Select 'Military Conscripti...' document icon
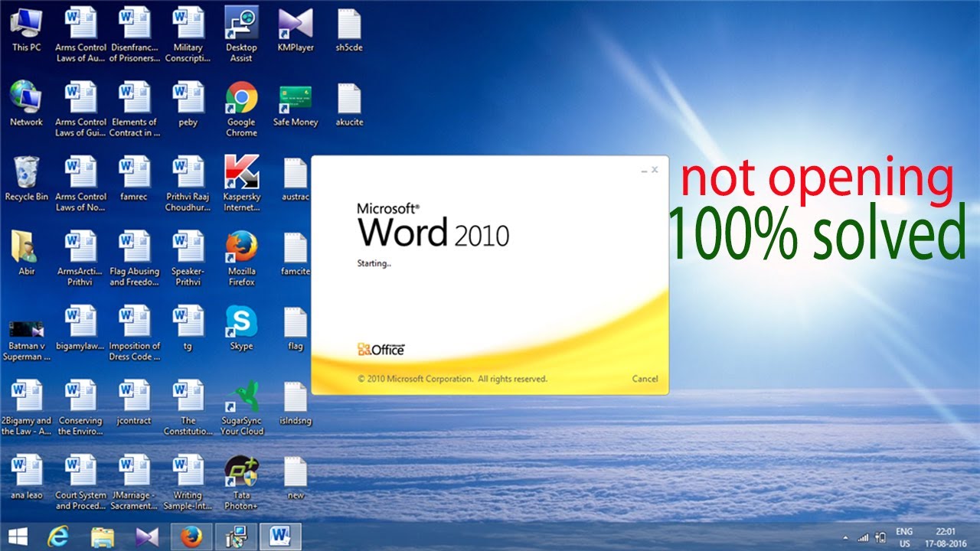This screenshot has width=980, height=551. point(188,35)
